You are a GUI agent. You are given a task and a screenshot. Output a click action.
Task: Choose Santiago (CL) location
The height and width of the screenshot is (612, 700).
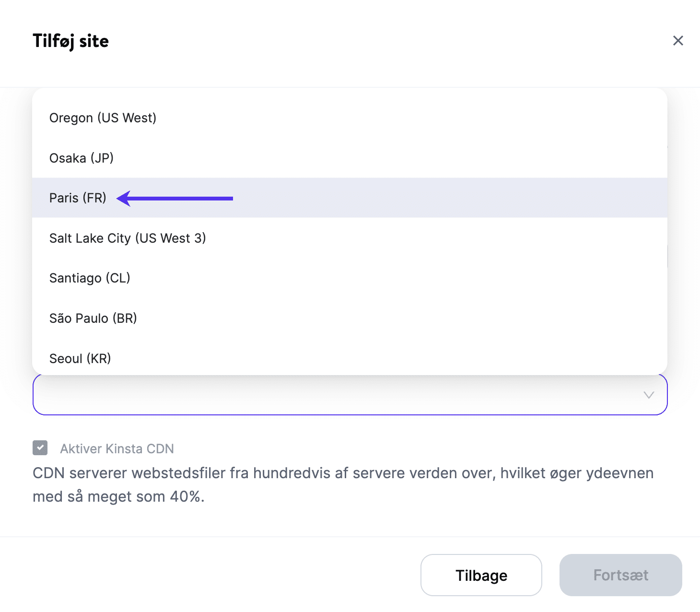(x=90, y=278)
